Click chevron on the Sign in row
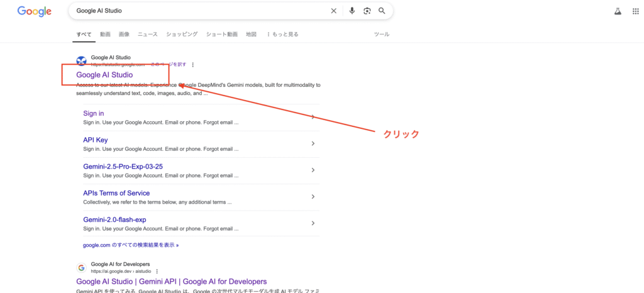 tap(313, 117)
